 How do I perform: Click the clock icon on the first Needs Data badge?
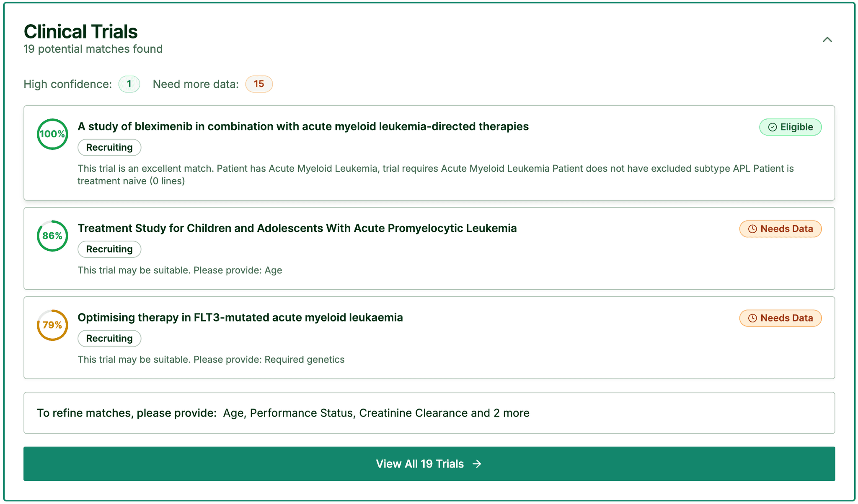tap(752, 229)
